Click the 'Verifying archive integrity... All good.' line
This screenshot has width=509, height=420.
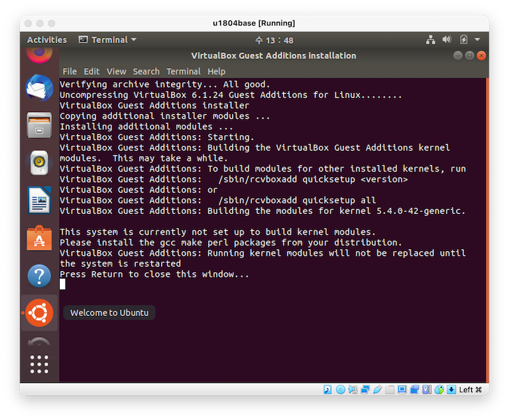(164, 84)
